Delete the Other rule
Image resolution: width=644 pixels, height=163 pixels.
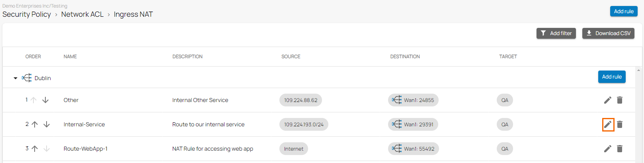[x=620, y=100]
